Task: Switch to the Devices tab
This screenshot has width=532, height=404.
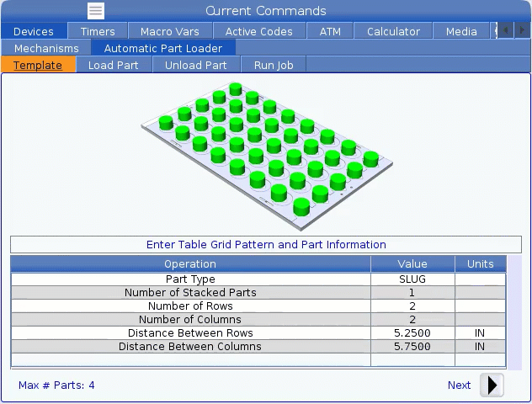Action: click(34, 31)
